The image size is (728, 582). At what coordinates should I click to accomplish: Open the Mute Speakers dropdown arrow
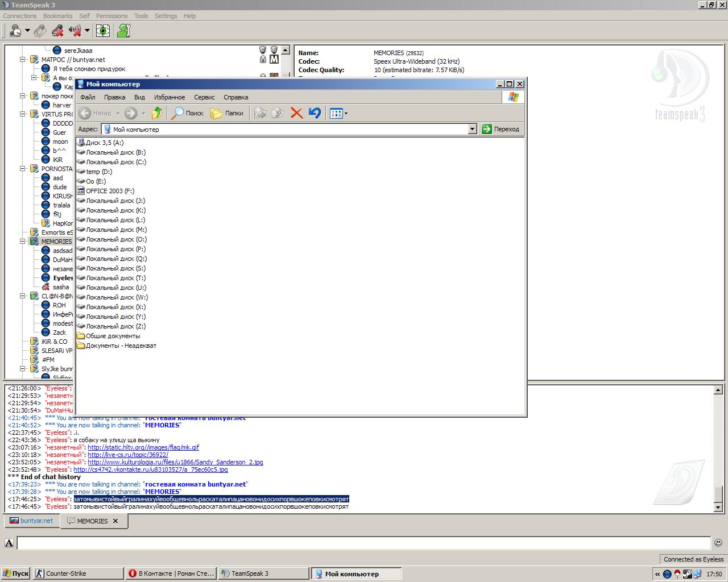[x=87, y=31]
